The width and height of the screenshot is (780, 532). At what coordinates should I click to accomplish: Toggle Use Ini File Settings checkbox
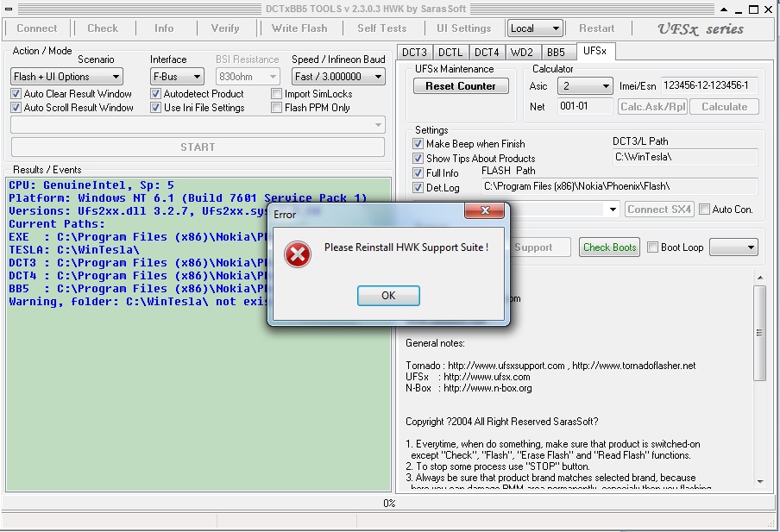[155, 108]
